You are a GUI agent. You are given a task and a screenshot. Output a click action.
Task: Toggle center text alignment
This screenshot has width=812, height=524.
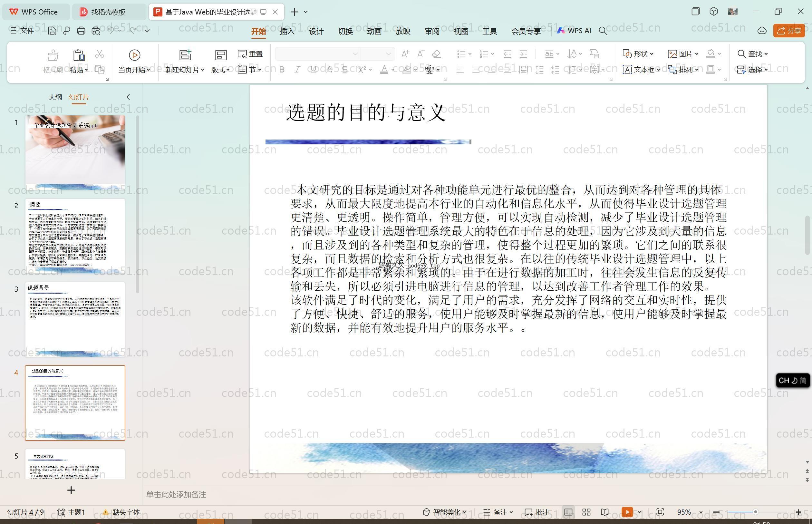point(476,70)
